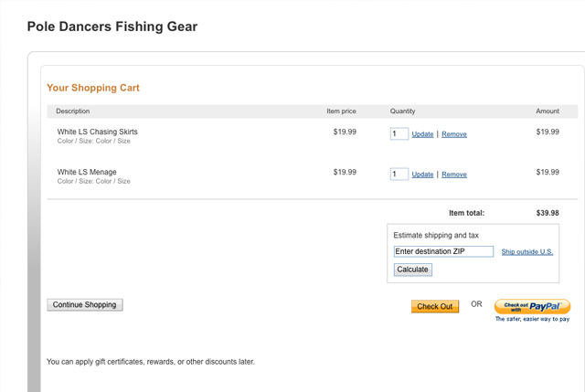Click the Calculate shipping button
The height and width of the screenshot is (392, 585).
coord(413,270)
